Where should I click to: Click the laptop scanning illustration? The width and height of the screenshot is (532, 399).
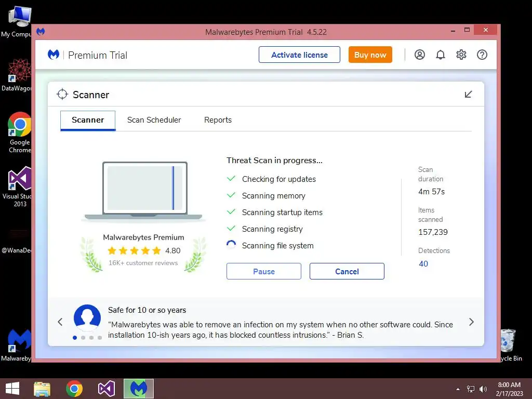143,192
